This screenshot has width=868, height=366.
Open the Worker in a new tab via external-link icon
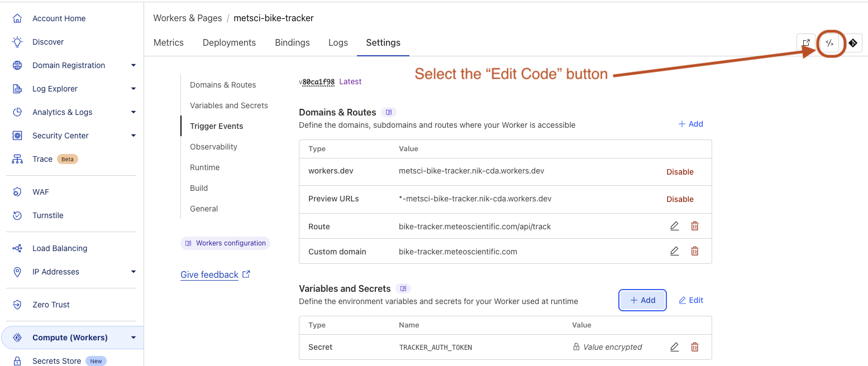tap(806, 42)
